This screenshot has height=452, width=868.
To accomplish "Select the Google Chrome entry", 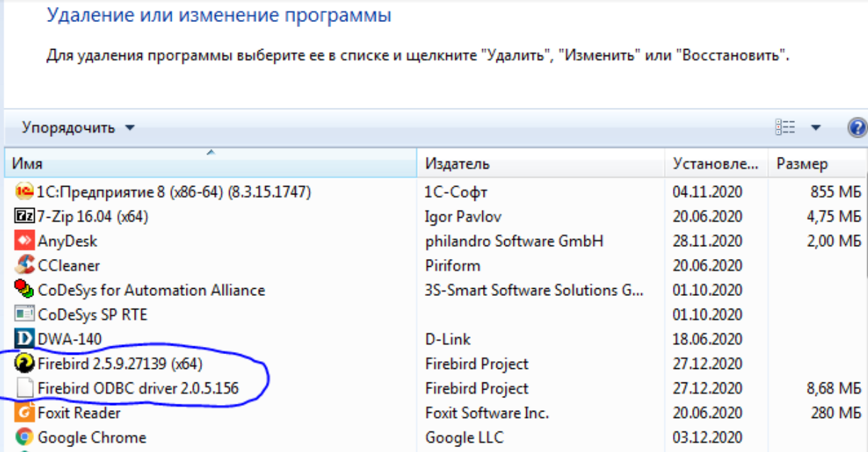I will click(91, 438).
